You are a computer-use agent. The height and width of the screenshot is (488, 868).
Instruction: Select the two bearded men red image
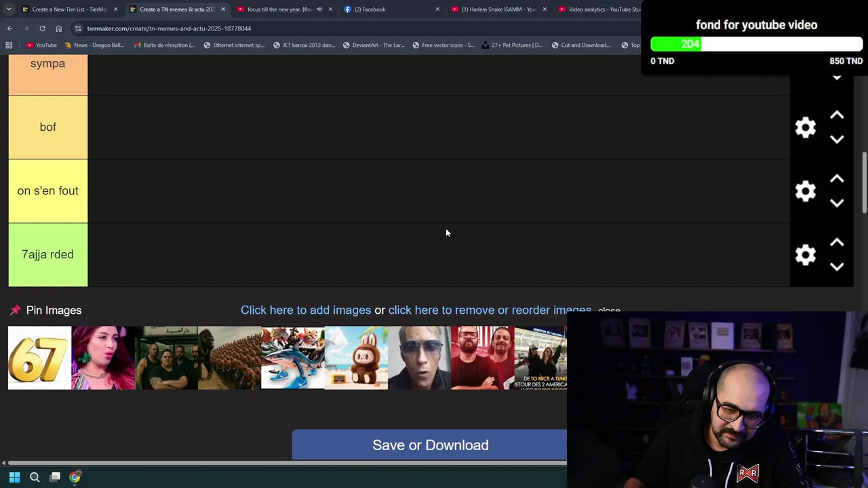coord(483,358)
